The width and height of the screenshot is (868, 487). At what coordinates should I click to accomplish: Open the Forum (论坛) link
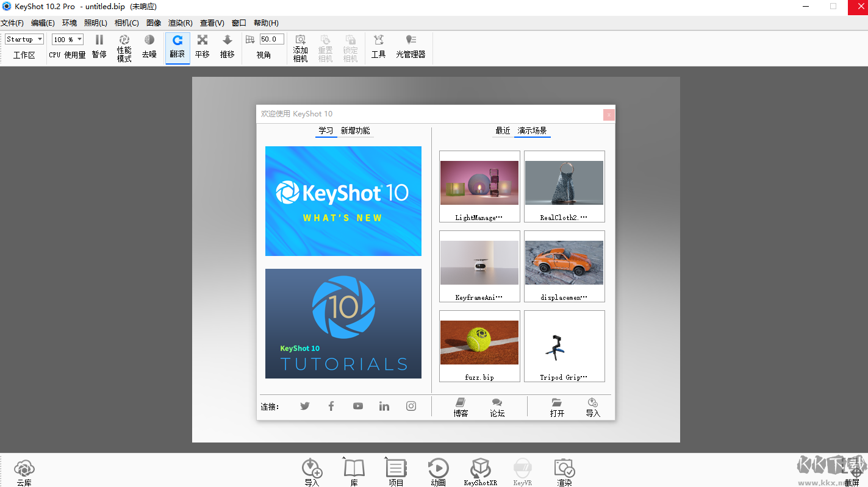[x=497, y=407]
